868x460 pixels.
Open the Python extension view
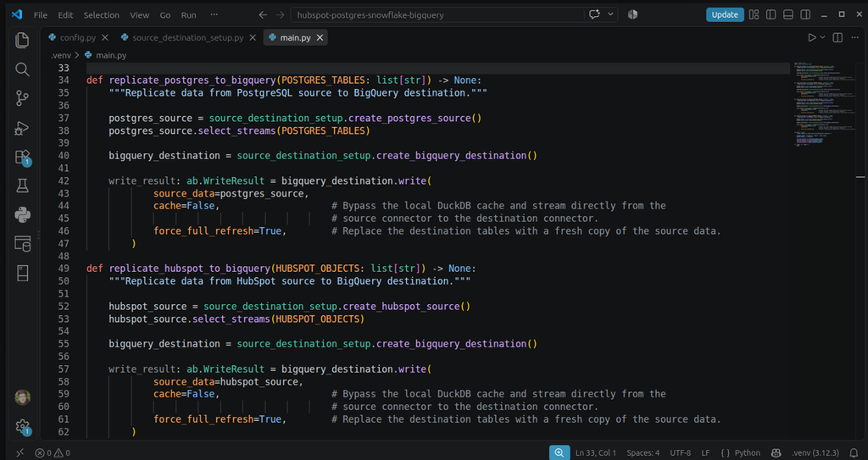(22, 215)
